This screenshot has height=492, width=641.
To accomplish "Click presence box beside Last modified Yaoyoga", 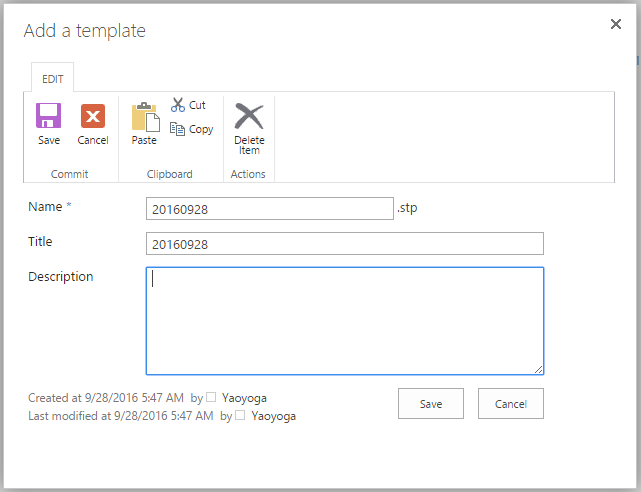I will tap(240, 415).
